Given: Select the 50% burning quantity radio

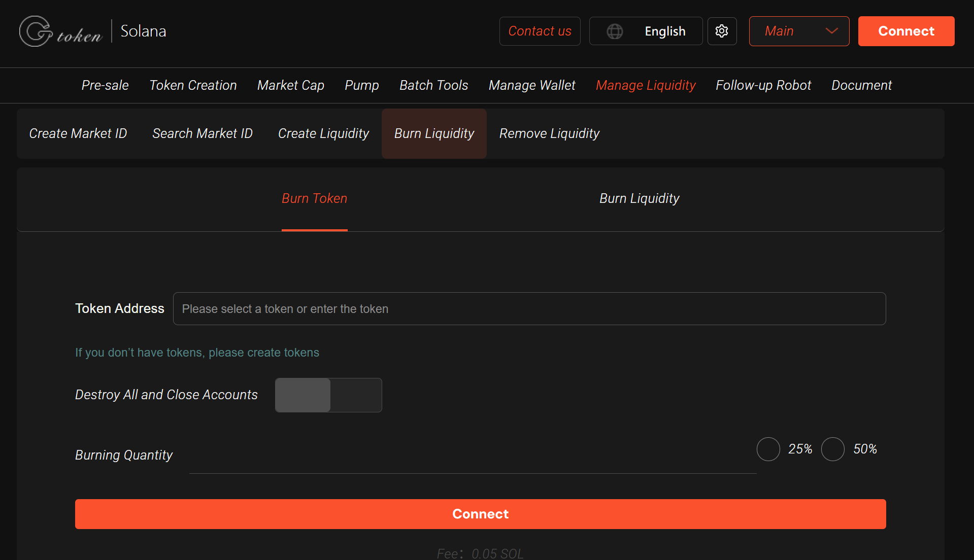Looking at the screenshot, I should pyautogui.click(x=832, y=449).
